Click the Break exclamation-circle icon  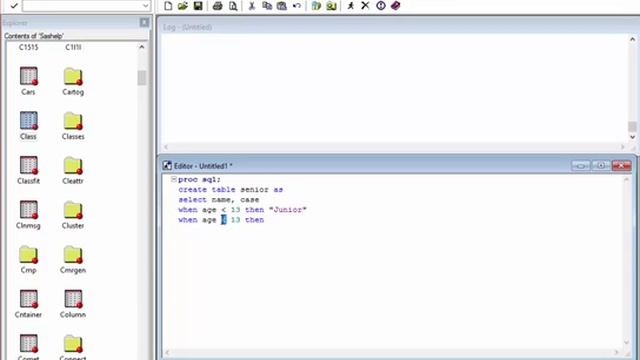pyautogui.click(x=381, y=6)
